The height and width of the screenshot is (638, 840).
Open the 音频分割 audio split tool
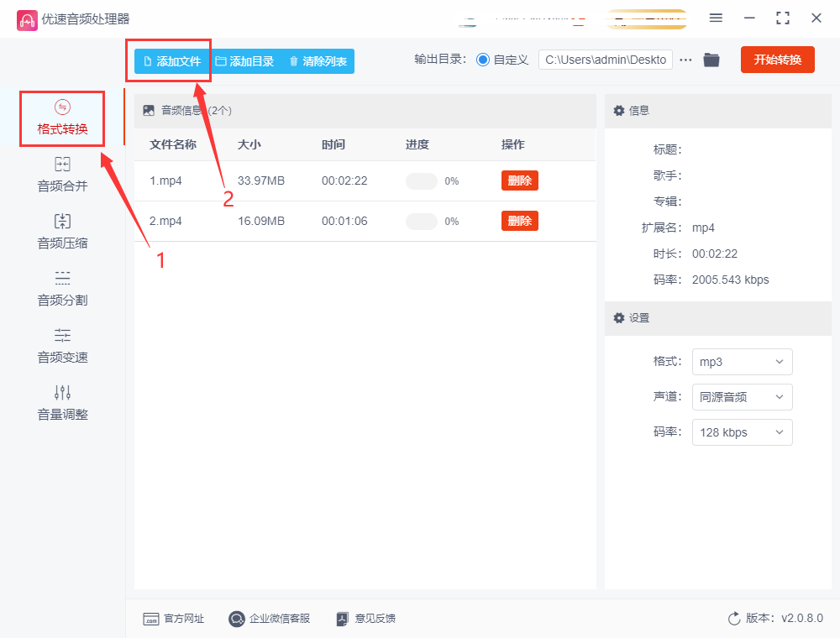[x=62, y=289]
